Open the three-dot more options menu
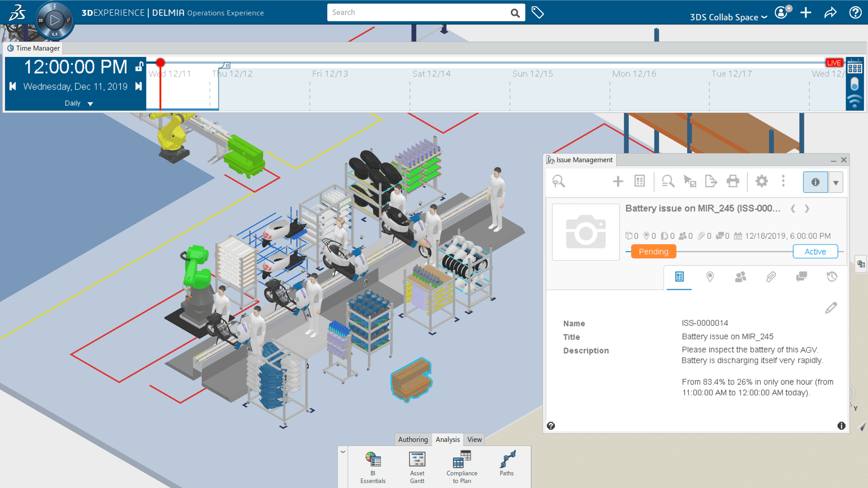868x488 pixels. 783,181
